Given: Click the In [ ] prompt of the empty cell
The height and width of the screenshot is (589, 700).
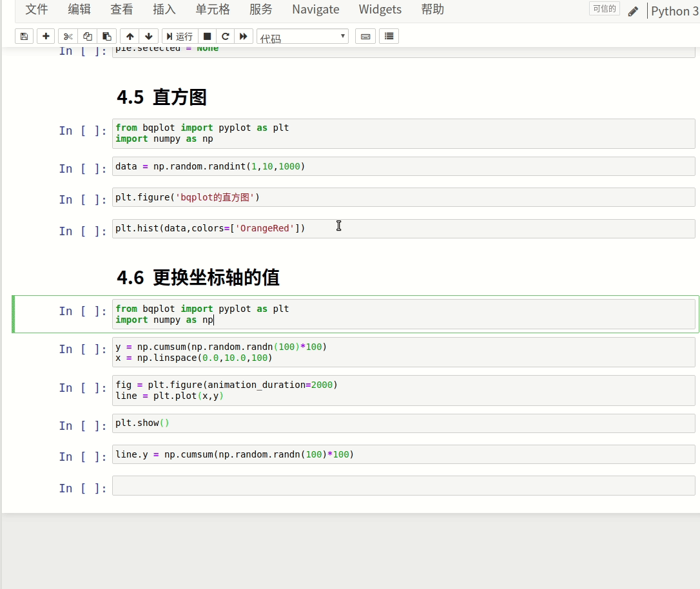Looking at the screenshot, I should (x=83, y=488).
